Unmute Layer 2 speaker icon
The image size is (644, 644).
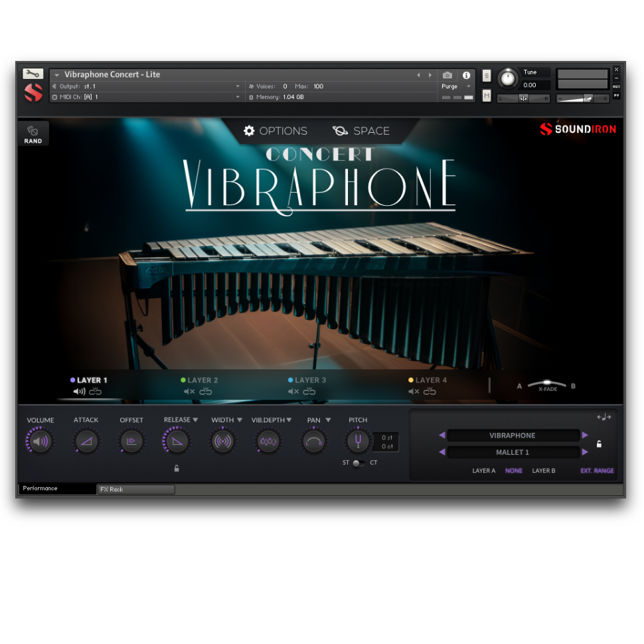click(x=189, y=392)
